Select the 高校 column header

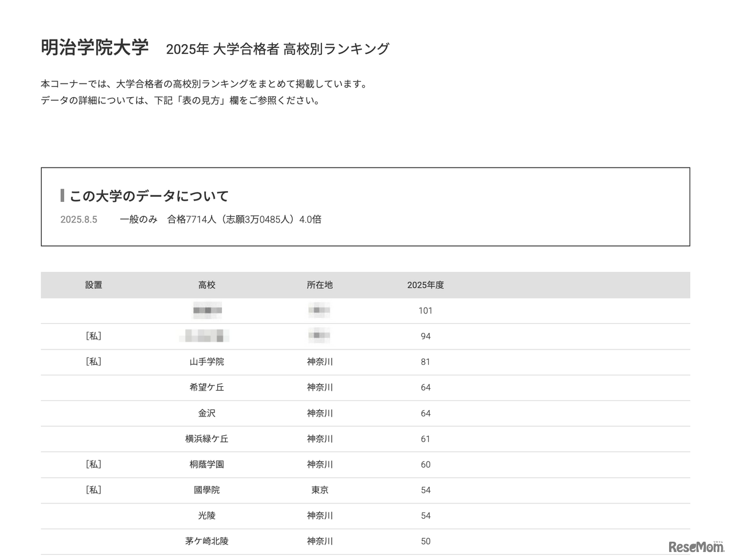tap(207, 285)
